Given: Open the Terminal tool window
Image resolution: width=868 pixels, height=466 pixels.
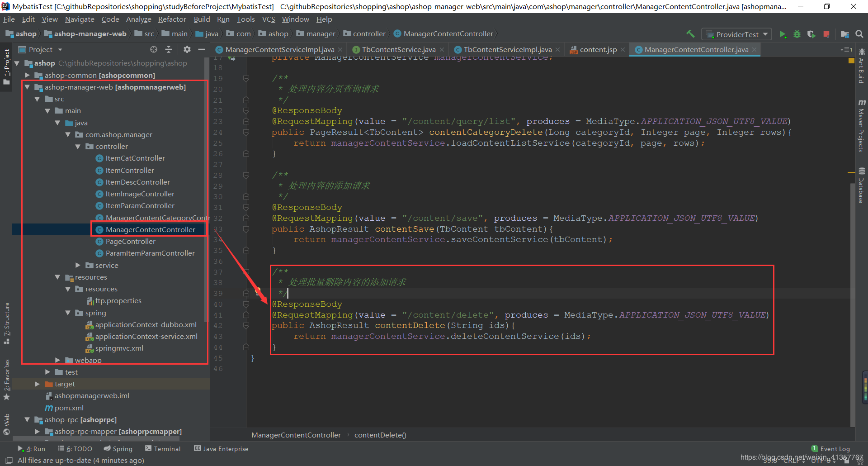Looking at the screenshot, I should click(163, 449).
